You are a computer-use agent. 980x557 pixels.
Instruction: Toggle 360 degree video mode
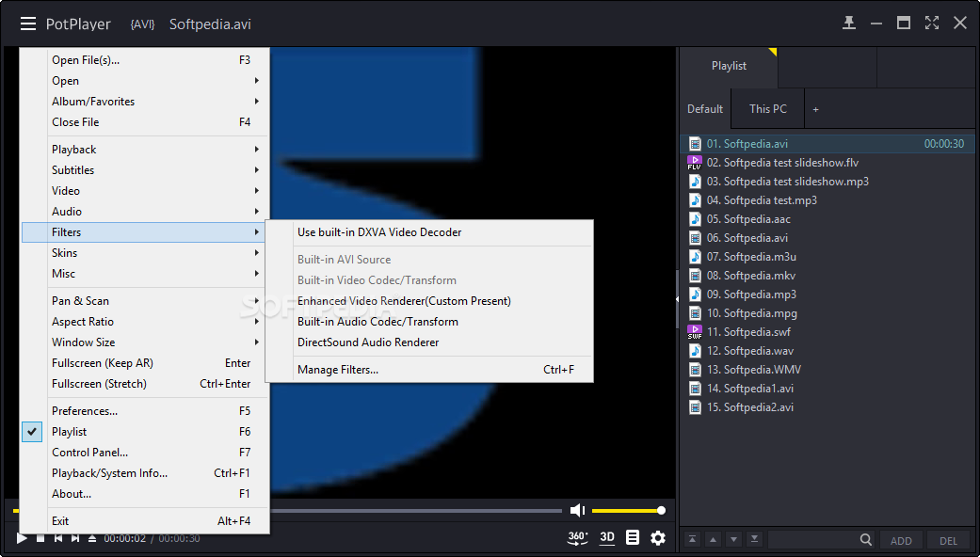577,537
